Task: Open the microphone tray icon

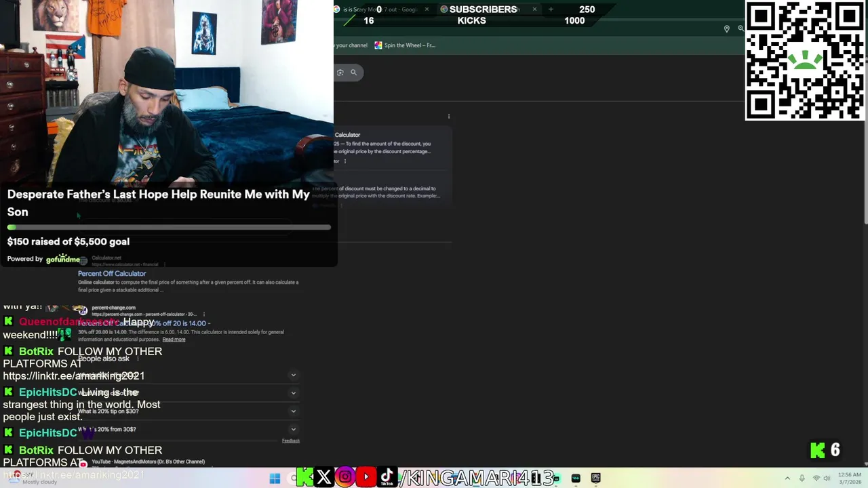Action: tap(802, 479)
